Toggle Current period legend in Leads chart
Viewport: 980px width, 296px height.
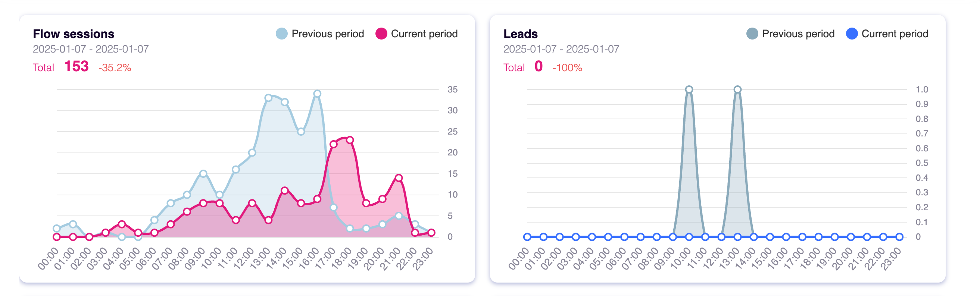tap(887, 34)
